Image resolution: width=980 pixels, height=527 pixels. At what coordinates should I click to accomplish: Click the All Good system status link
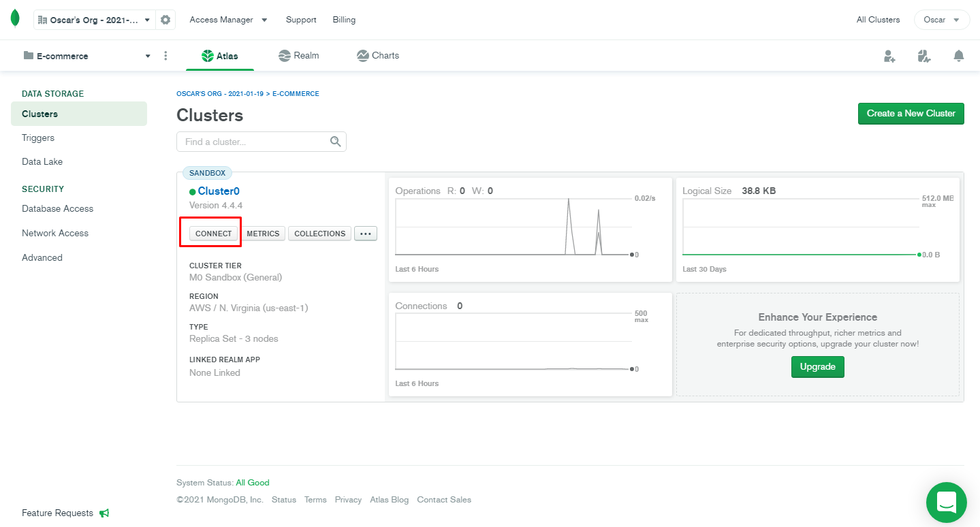[253, 483]
